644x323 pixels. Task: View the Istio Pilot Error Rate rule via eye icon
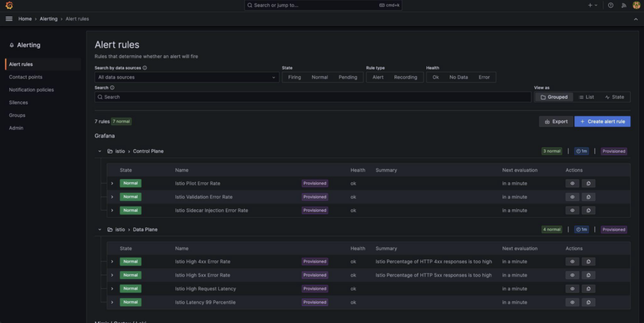572,183
